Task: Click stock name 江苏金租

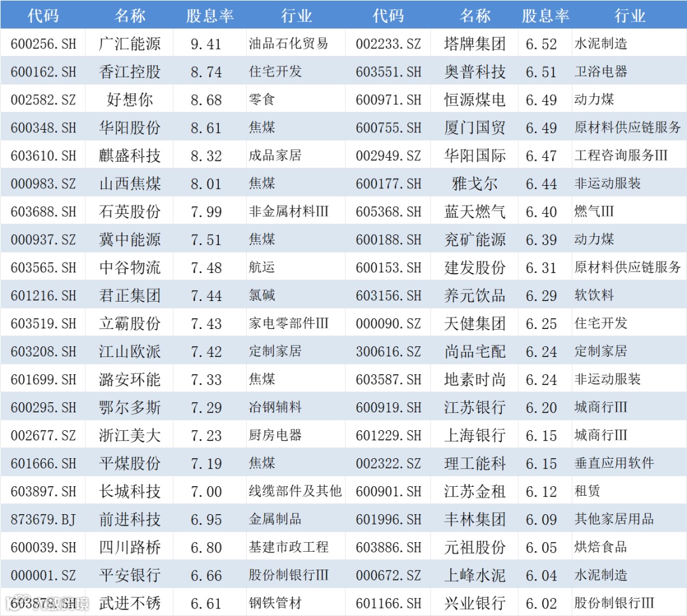Action: (475, 491)
